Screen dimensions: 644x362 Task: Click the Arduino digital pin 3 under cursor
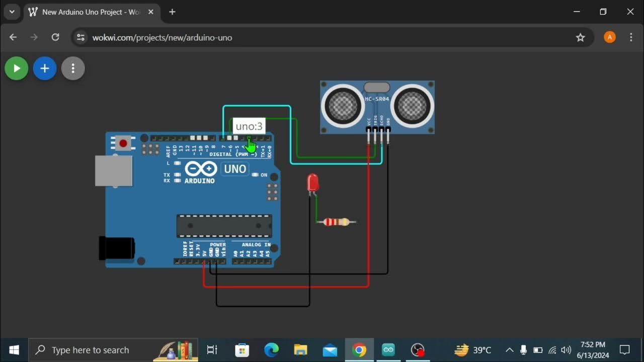(249, 138)
